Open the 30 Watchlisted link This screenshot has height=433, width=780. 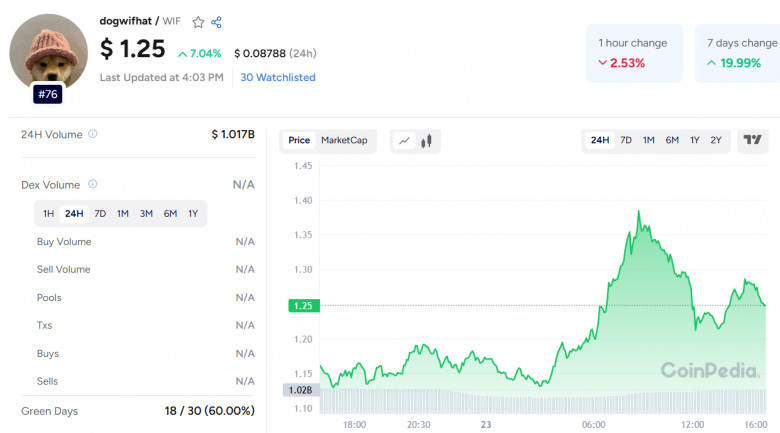278,77
